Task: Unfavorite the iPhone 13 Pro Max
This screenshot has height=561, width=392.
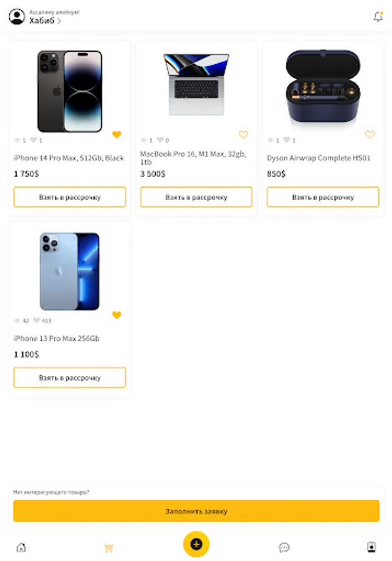Action: pyautogui.click(x=117, y=315)
